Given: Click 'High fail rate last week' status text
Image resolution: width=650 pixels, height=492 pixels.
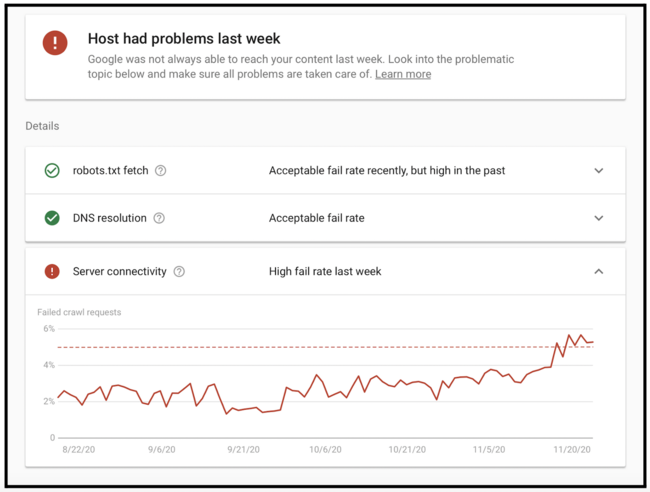Looking at the screenshot, I should pos(325,271).
